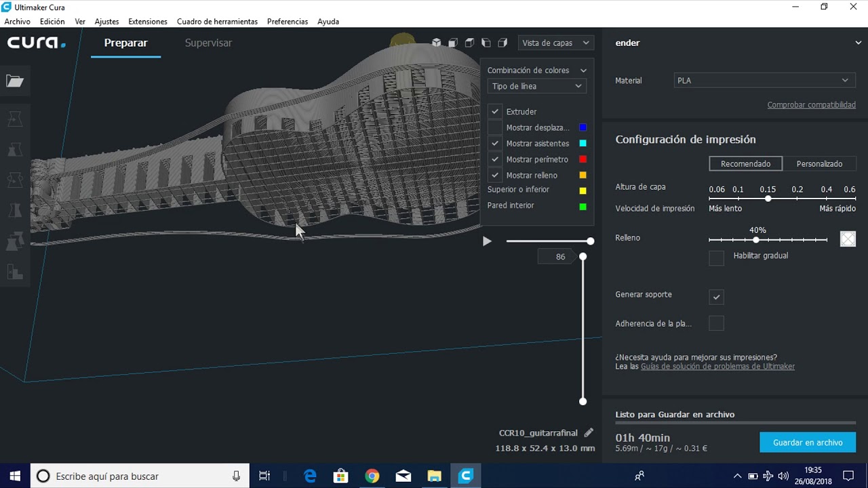Switch to Supervisar tab

[208, 43]
